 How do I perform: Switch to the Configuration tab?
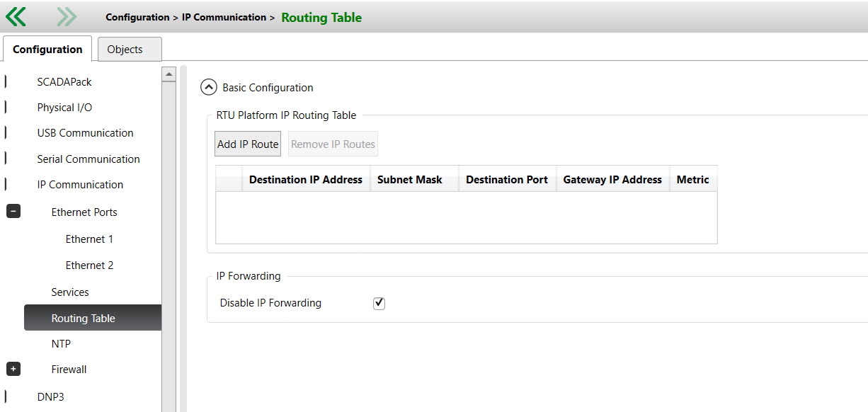coord(47,50)
